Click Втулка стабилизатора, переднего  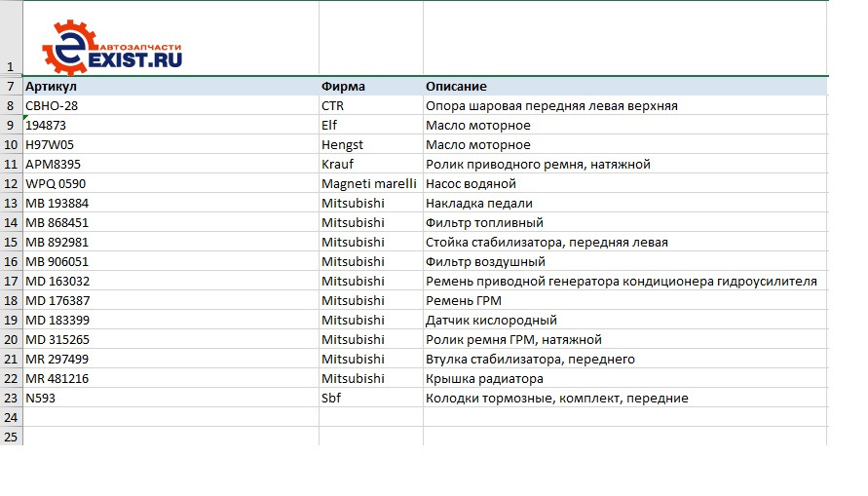tap(625, 360)
